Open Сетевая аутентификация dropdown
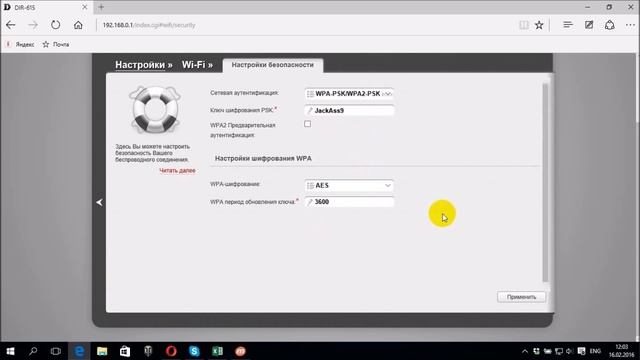 (x=349, y=93)
